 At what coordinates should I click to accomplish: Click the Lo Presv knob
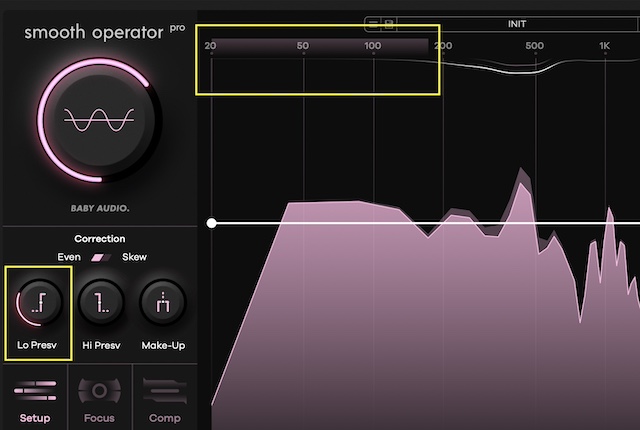coord(40,302)
